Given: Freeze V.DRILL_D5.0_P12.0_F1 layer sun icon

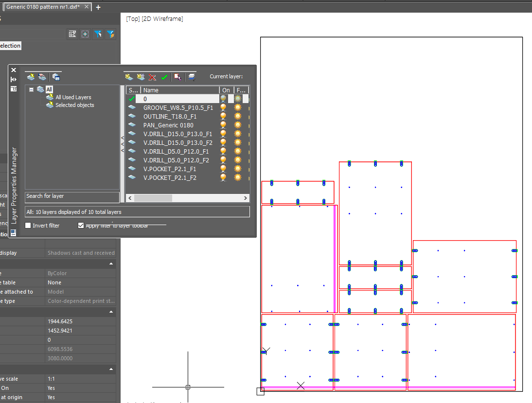Looking at the screenshot, I should 238,151.
